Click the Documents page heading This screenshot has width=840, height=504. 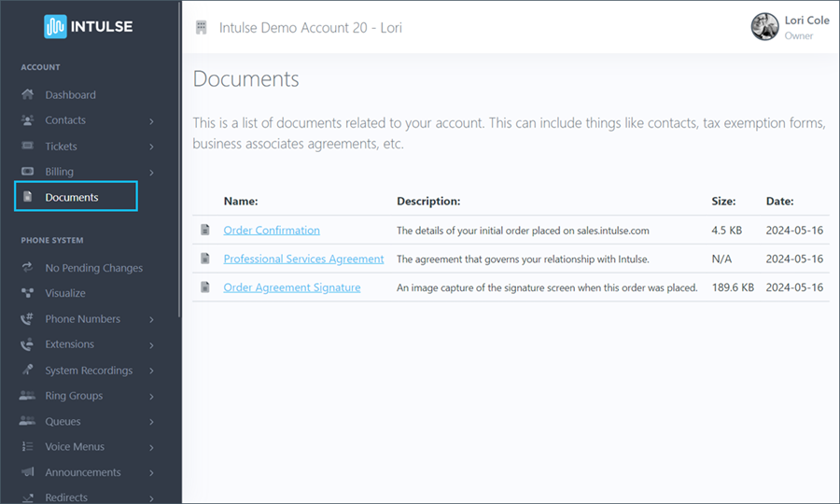pos(245,78)
